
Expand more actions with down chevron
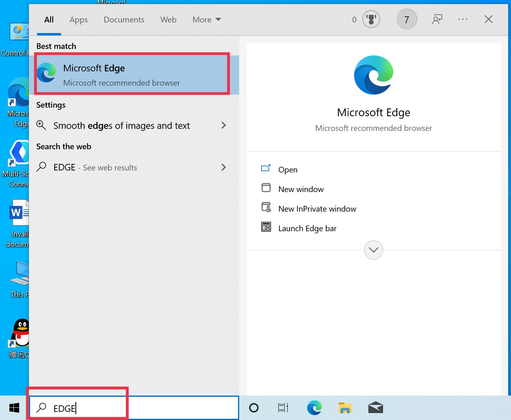point(373,250)
